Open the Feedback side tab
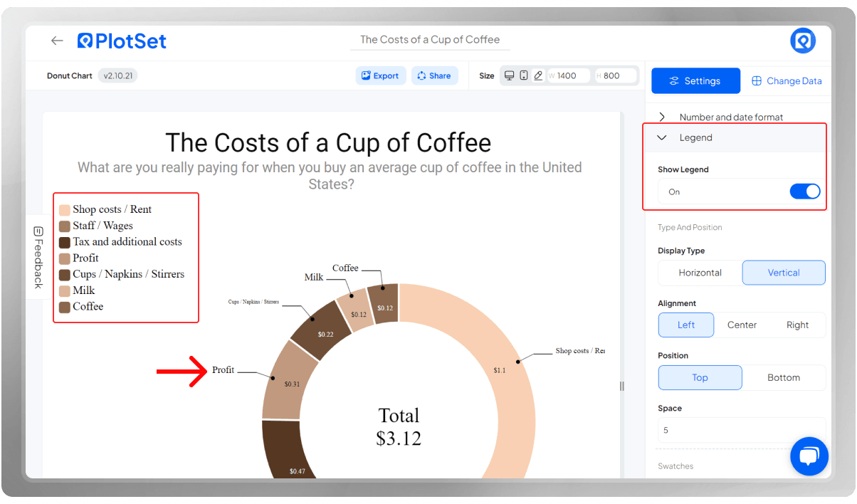Screen dimensions: 857x504 (x=38, y=257)
